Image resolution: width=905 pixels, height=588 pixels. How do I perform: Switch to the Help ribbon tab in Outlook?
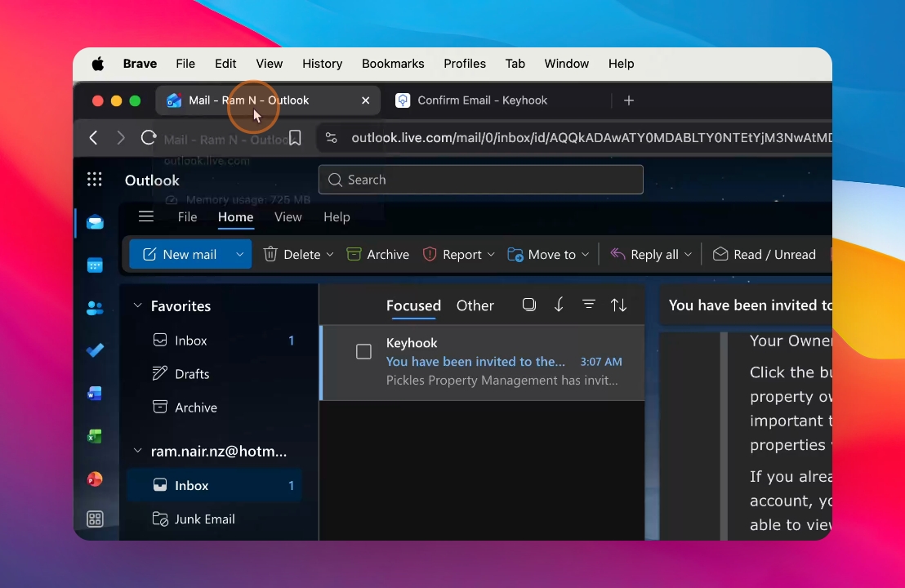pos(337,217)
